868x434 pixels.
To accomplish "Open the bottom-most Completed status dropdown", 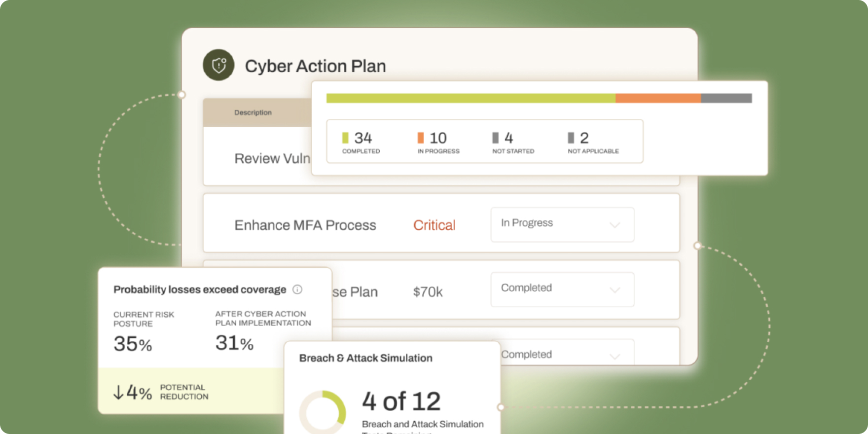I will 562,354.
